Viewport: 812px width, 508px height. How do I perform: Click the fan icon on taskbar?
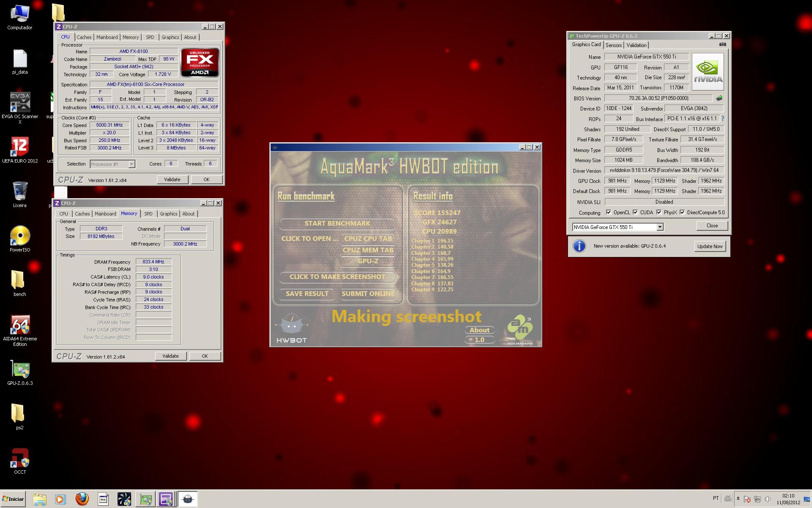point(124,499)
